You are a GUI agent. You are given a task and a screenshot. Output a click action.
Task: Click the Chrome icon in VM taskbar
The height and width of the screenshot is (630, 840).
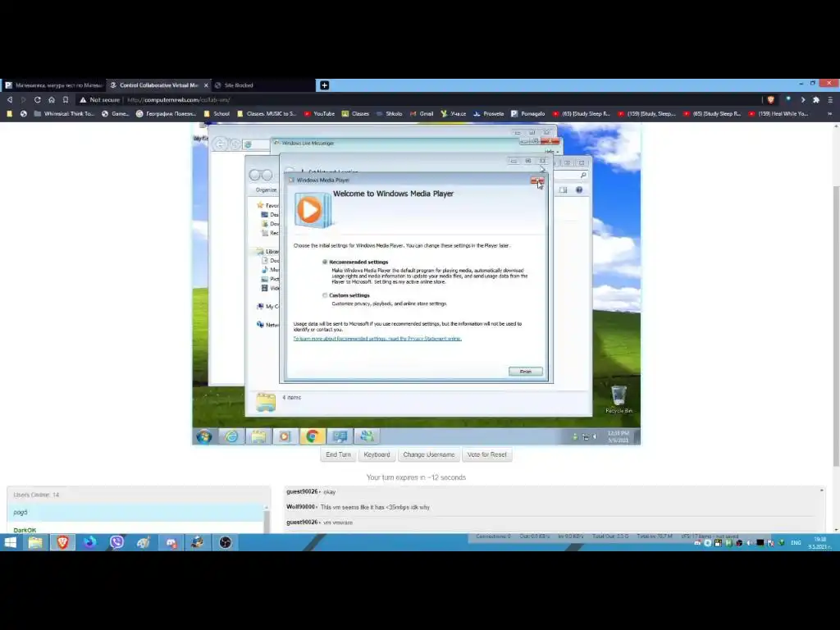pos(312,436)
